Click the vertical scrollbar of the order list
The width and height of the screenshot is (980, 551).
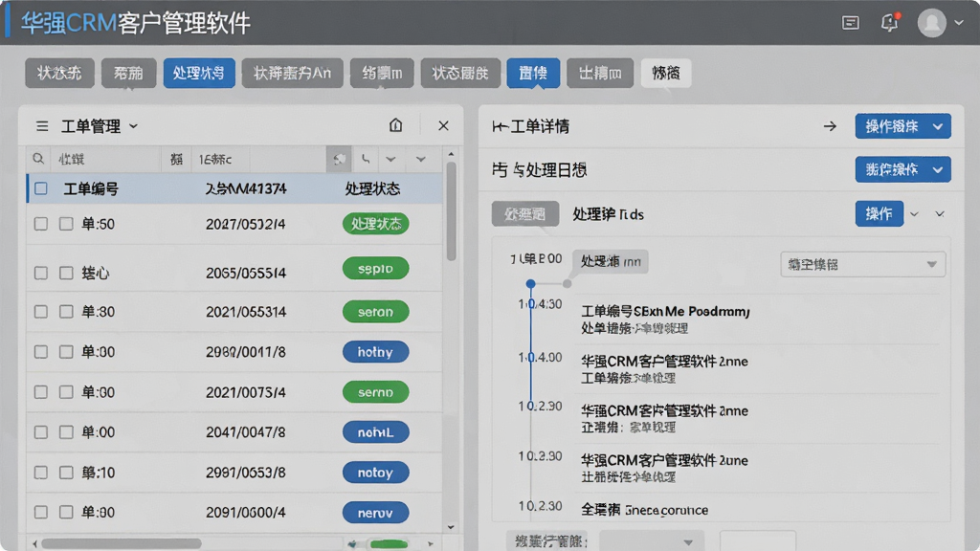point(452,211)
